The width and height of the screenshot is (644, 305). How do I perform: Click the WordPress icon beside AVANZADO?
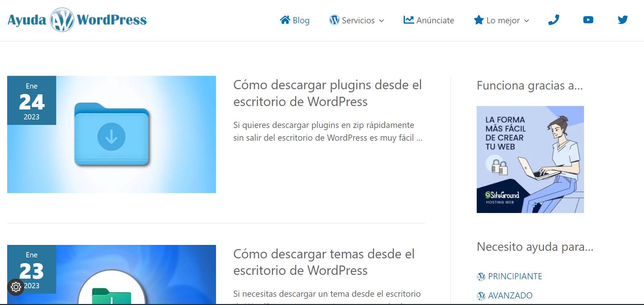481,296
